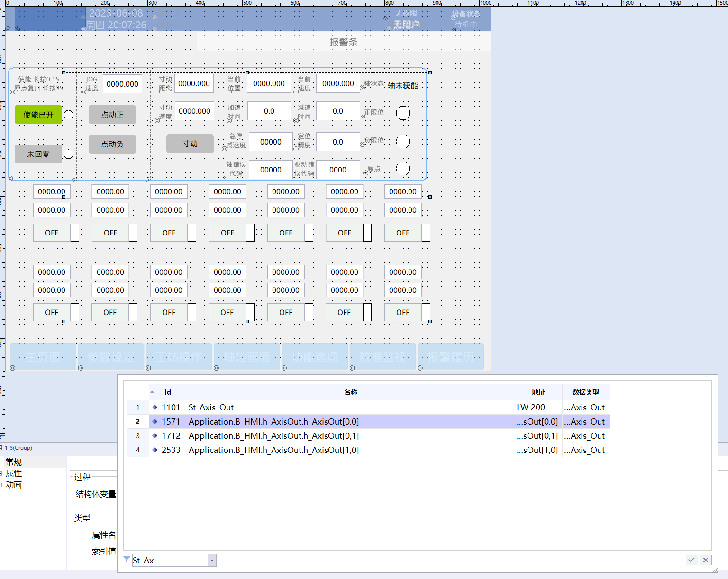Click the 轴未使能 axis status text

coord(403,85)
